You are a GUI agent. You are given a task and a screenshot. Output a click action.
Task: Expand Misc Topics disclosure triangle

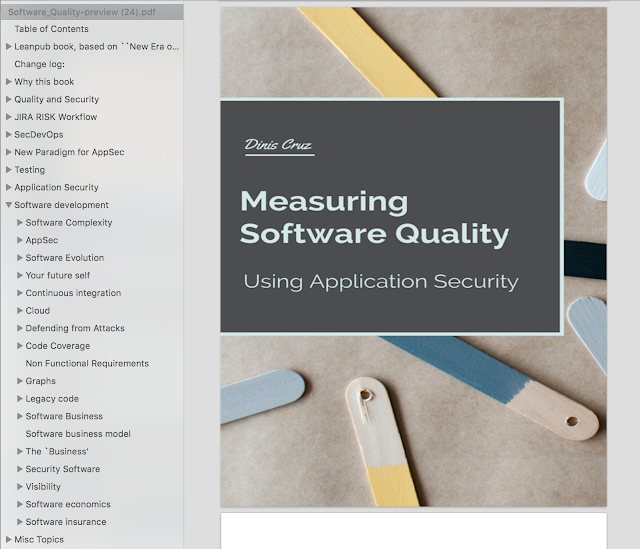click(x=8, y=539)
